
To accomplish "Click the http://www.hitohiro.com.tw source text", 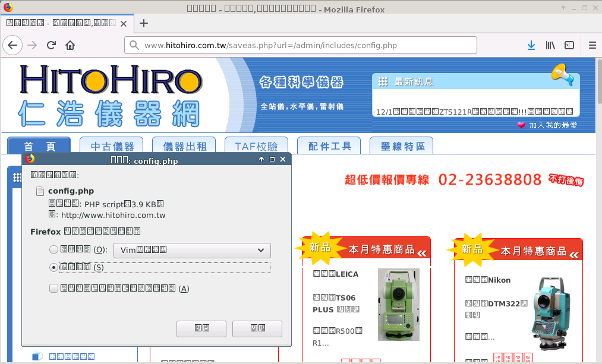I will [x=114, y=215].
